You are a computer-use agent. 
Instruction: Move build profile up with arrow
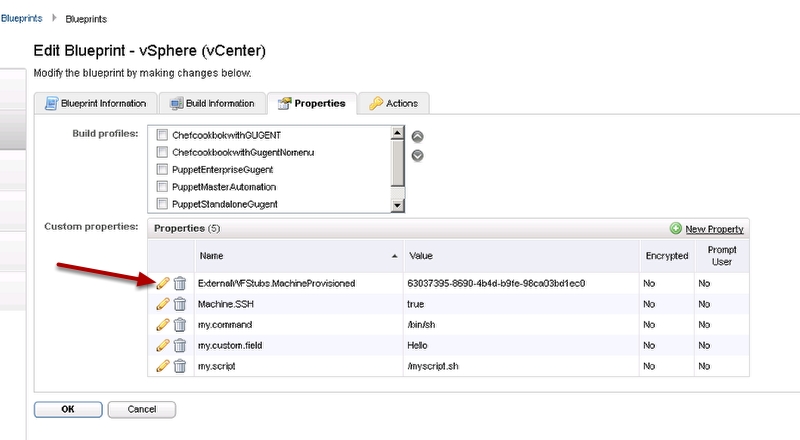click(x=418, y=137)
